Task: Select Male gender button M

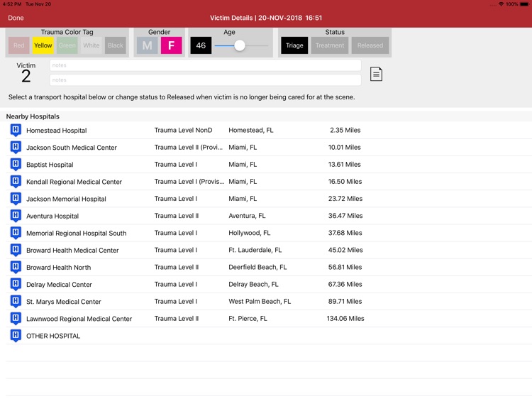Action: tap(148, 45)
